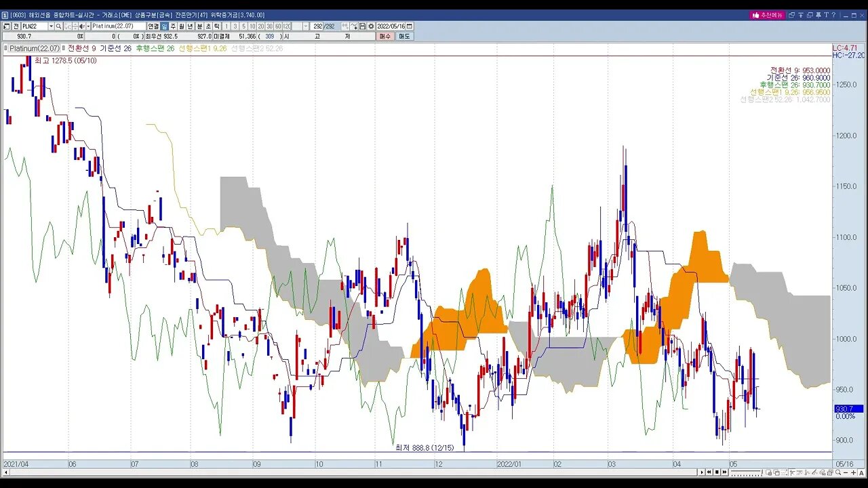Click the trend line tool icon at bottom
Viewport: 868px width, 488px height.
tap(814, 472)
